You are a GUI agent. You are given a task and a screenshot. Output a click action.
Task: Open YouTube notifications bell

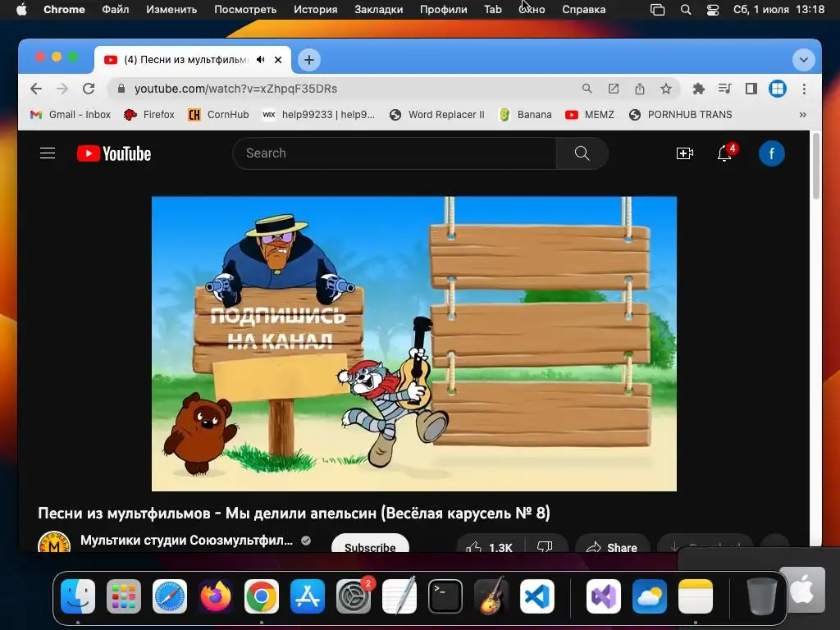click(724, 153)
